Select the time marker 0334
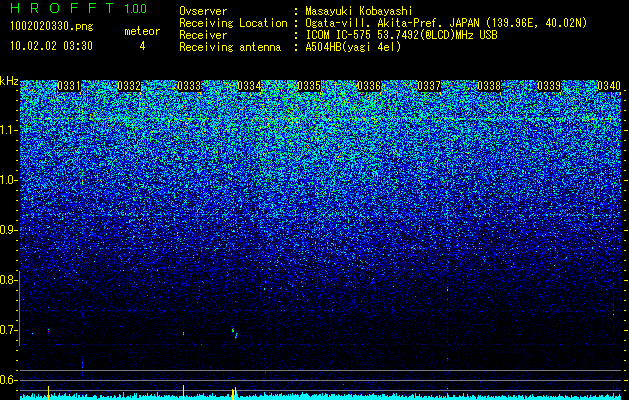629x400 pixels. 249,86
